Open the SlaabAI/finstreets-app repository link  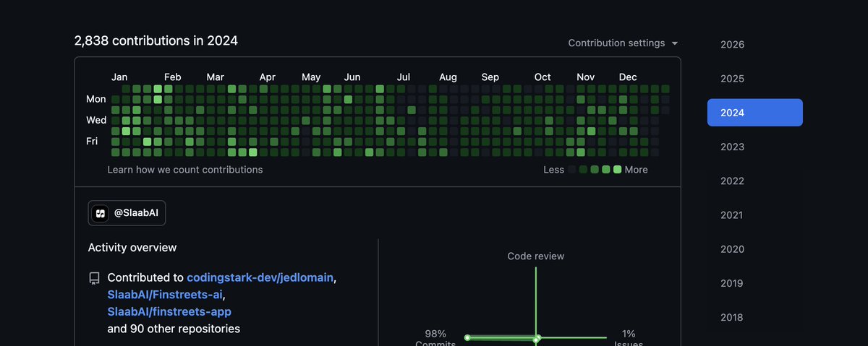tap(169, 311)
